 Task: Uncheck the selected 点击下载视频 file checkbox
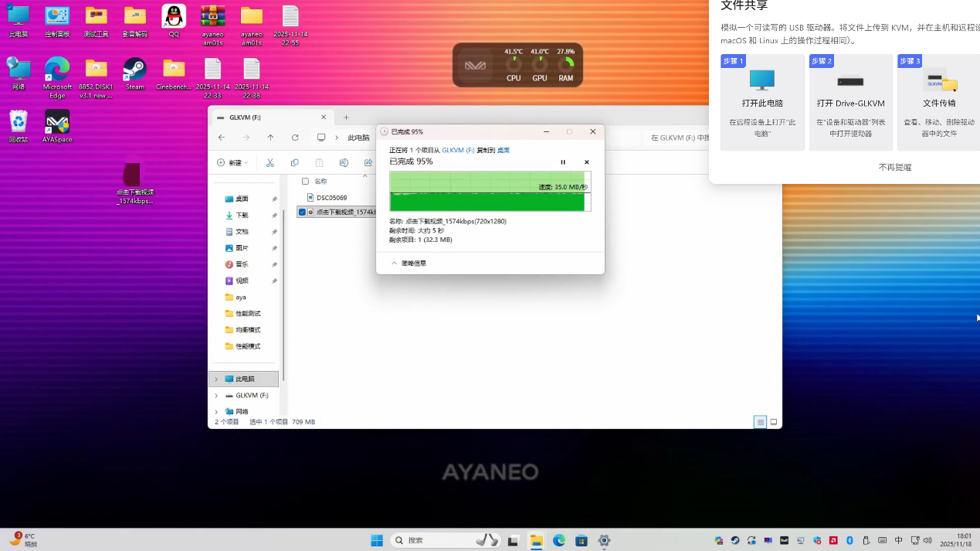pos(302,212)
